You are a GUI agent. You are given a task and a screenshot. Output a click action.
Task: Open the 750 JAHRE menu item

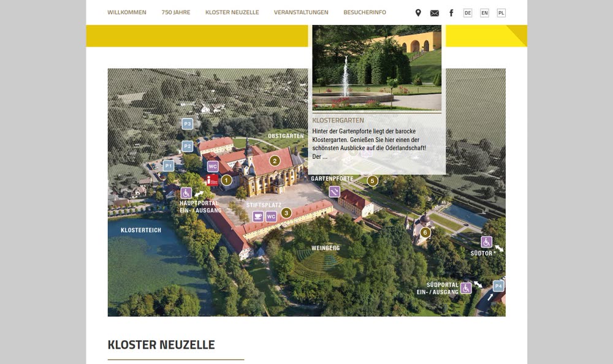pyautogui.click(x=176, y=12)
